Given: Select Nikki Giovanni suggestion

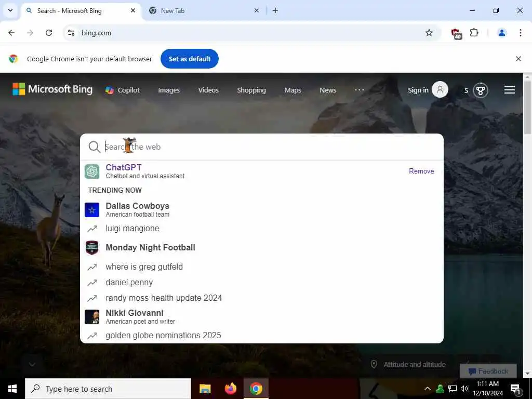Looking at the screenshot, I should click(262, 316).
